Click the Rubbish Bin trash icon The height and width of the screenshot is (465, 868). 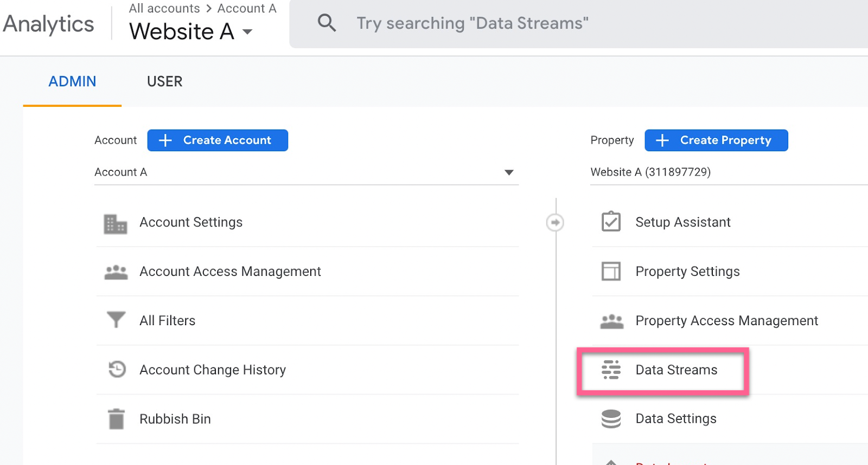tap(116, 419)
